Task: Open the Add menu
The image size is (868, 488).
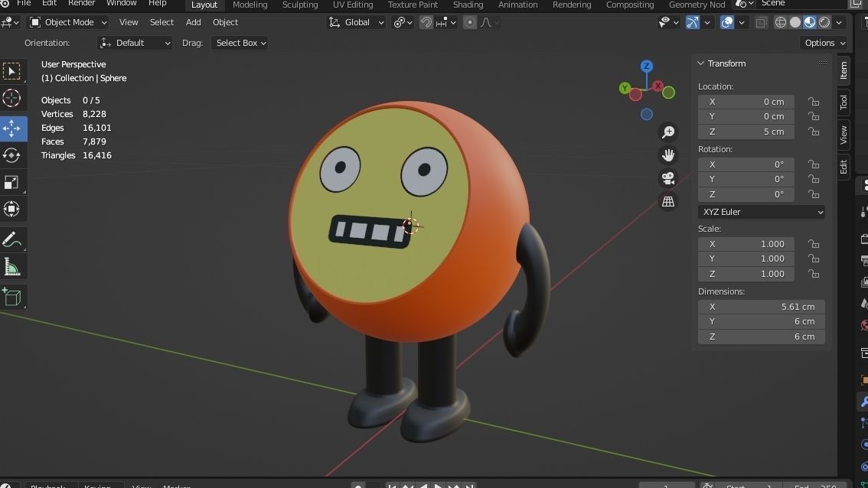Action: click(193, 22)
